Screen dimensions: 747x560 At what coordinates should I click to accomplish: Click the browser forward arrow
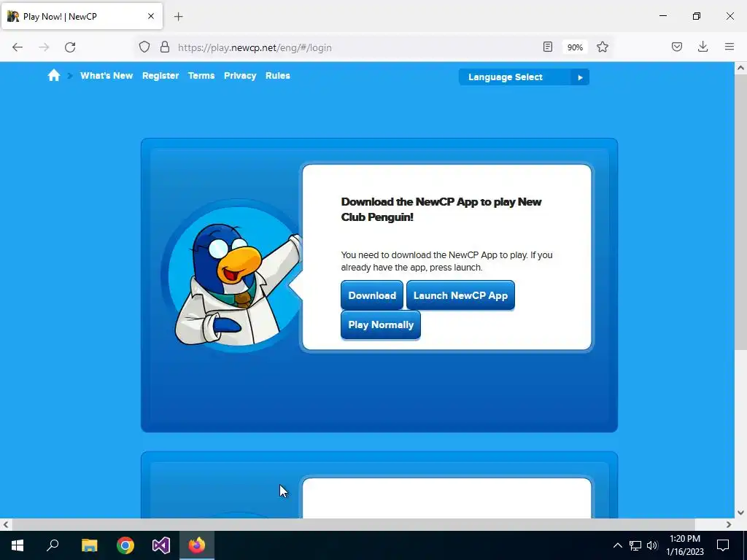[44, 47]
